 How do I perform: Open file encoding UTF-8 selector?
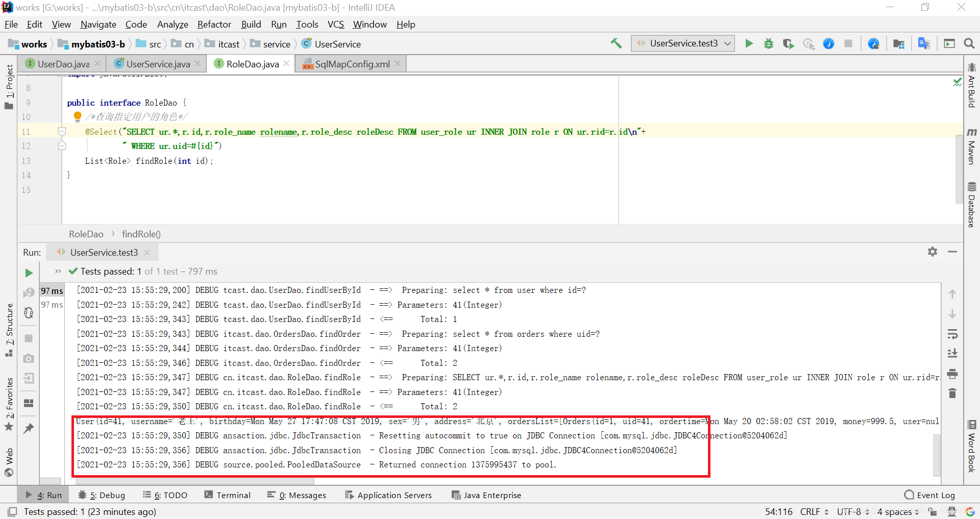point(853,511)
